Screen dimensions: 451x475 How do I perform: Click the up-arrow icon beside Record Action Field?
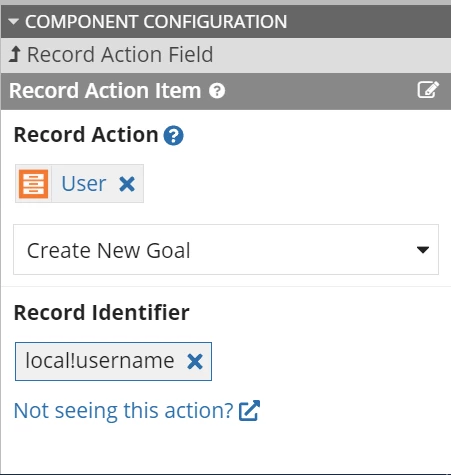(15, 54)
